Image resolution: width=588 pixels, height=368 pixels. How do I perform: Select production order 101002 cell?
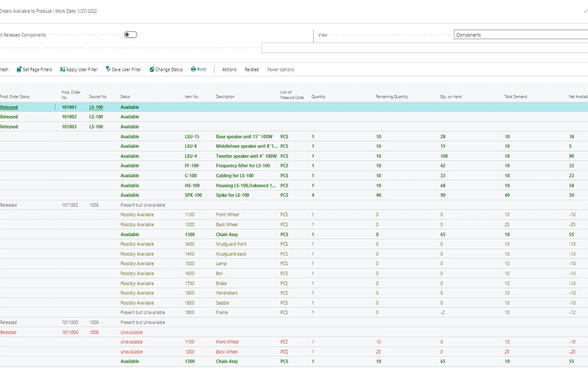(69, 117)
